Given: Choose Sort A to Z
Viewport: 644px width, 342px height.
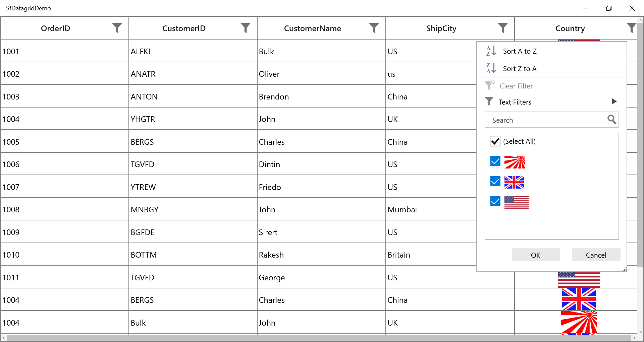Looking at the screenshot, I should [551, 51].
